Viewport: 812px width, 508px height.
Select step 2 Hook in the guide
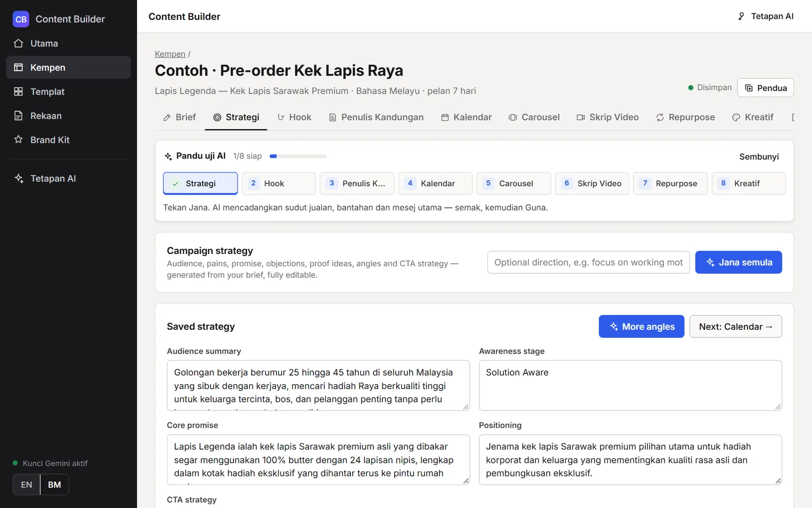point(279,183)
